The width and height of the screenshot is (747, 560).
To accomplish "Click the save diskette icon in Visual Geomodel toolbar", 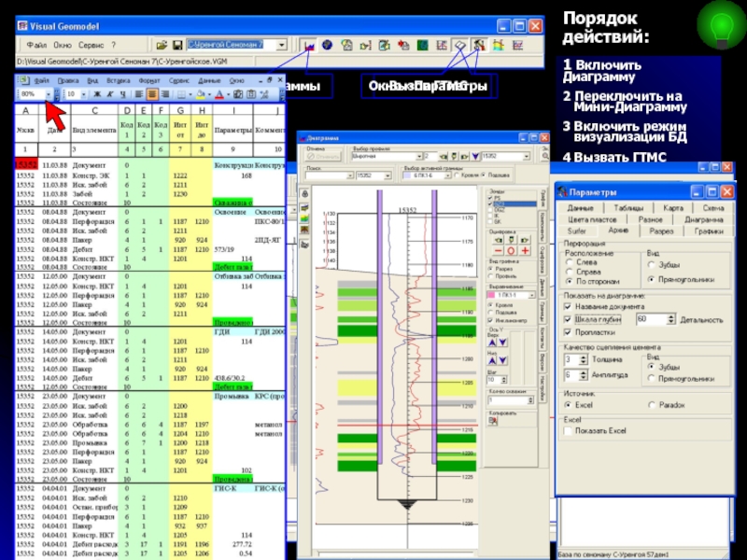I will (x=176, y=45).
